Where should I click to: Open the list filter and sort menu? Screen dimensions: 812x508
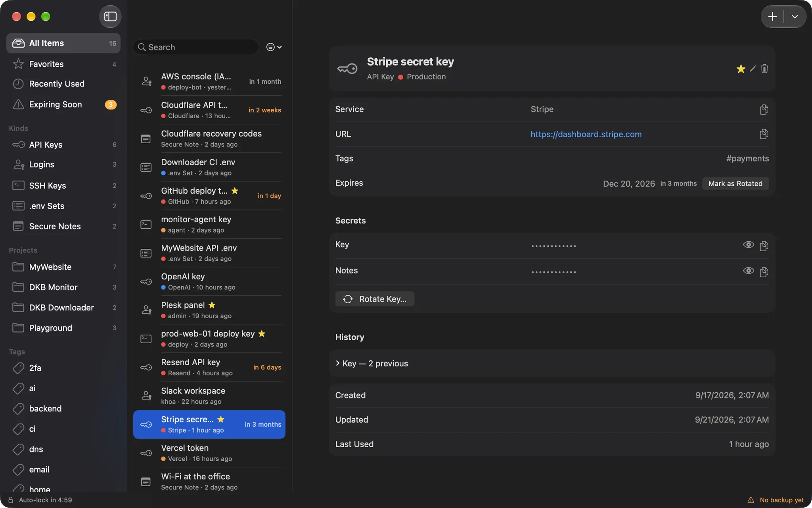click(x=274, y=47)
